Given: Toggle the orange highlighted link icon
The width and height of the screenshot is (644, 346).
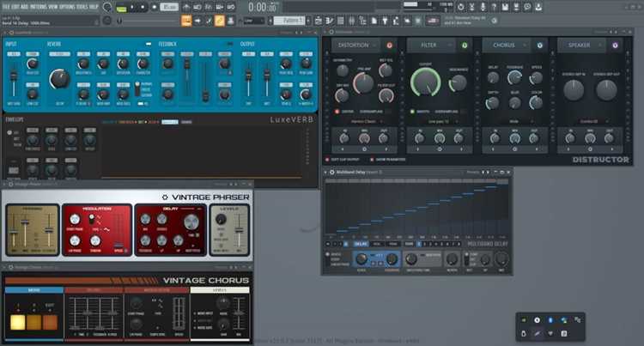Looking at the screenshot, I should click(220, 21).
